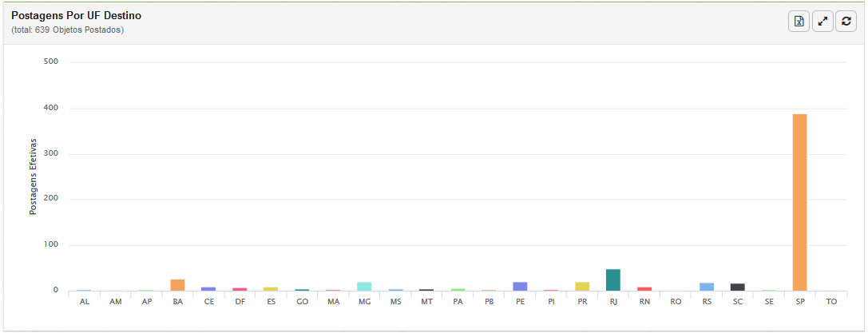Click the AL axis label
This screenshot has width=868, height=333.
(84, 302)
